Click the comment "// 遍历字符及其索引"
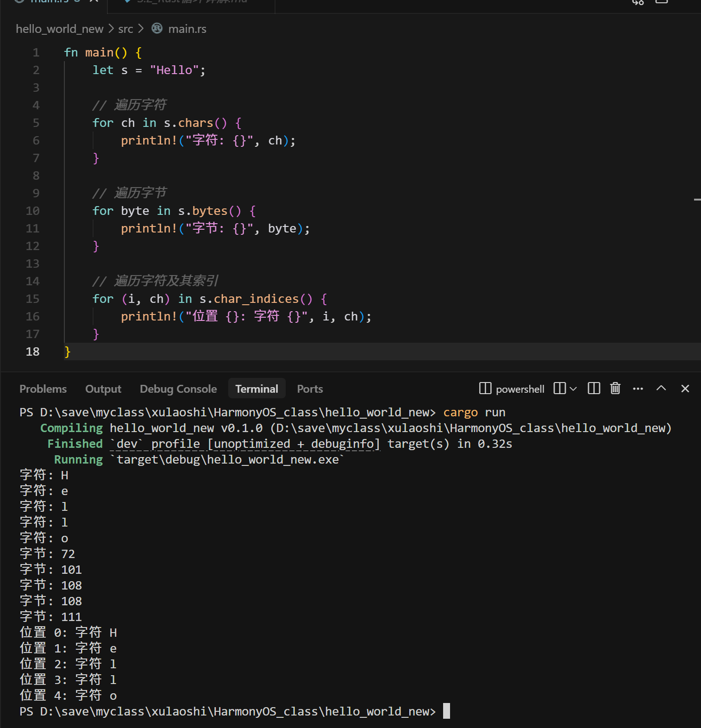The width and height of the screenshot is (701, 728). (x=155, y=281)
